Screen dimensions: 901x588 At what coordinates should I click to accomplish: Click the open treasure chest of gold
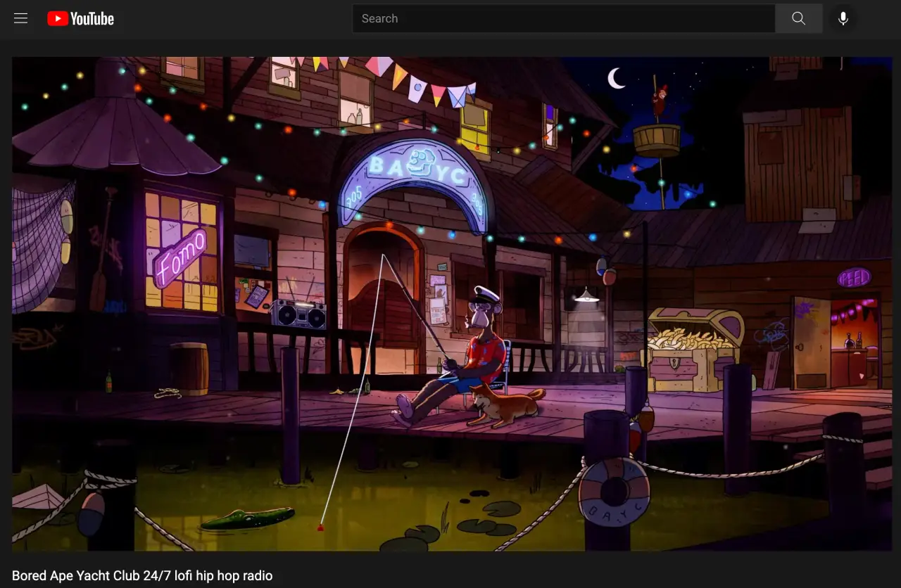694,348
